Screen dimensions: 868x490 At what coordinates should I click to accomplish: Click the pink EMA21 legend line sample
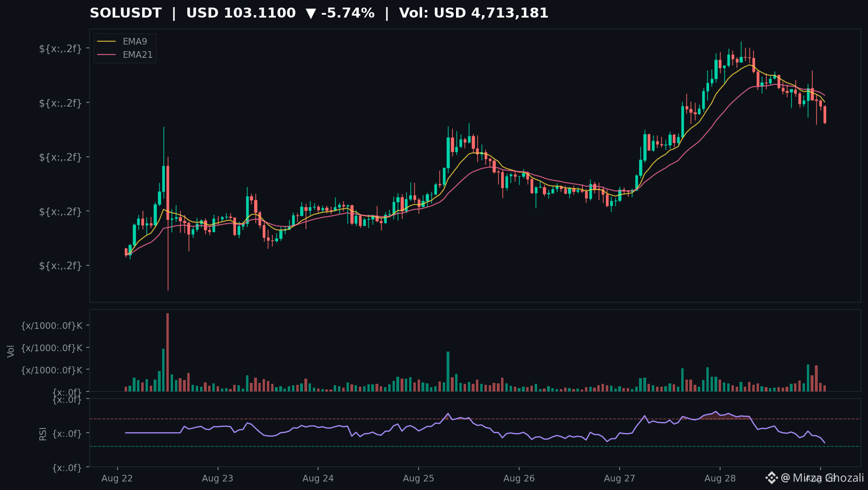coord(107,55)
